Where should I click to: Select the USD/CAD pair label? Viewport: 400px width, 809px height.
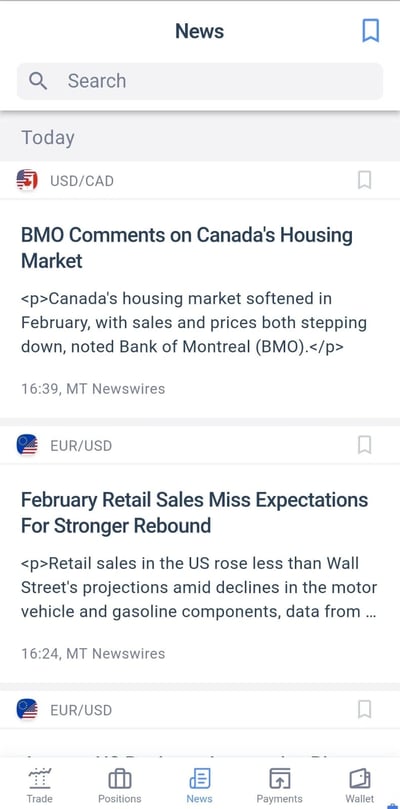click(82, 181)
